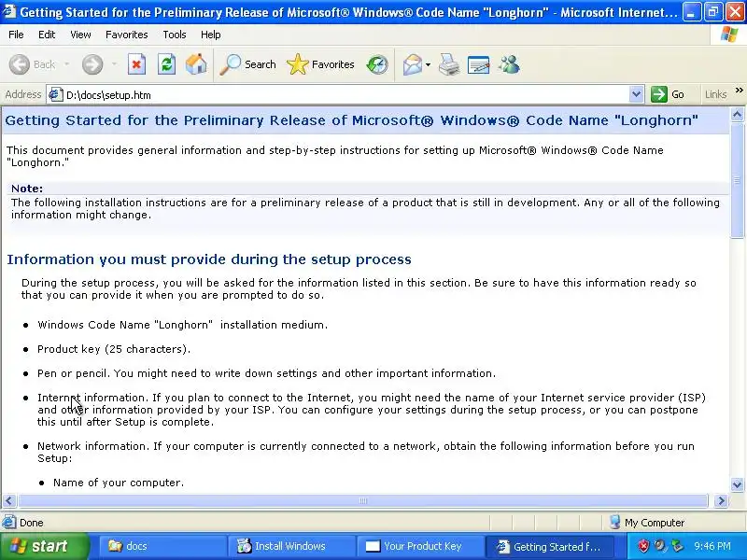Open the Back history dropdown arrow
Image resolution: width=747 pixels, height=560 pixels.
pos(66,64)
